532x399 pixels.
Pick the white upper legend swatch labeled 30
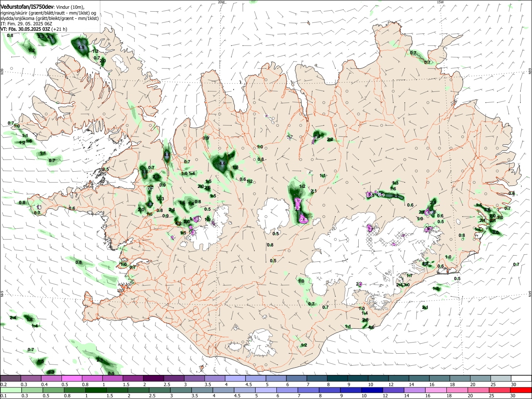520,379
